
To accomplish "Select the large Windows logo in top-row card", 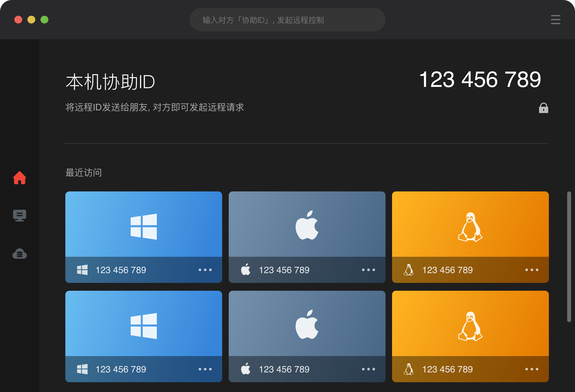I will click(144, 227).
